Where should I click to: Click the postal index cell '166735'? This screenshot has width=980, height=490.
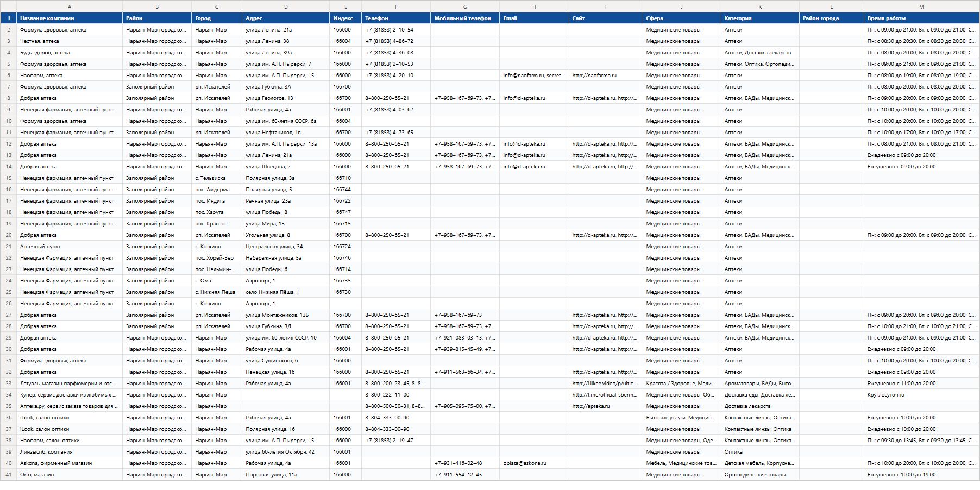click(345, 281)
